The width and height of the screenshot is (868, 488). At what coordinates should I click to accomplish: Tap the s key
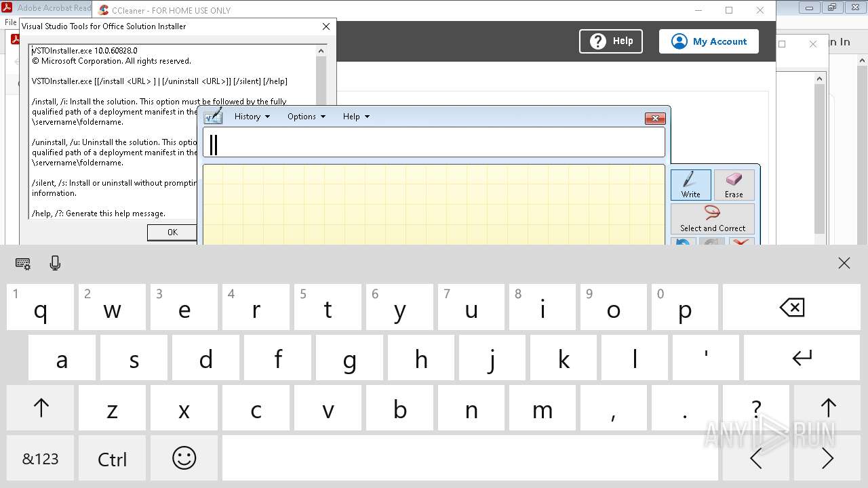(x=134, y=357)
